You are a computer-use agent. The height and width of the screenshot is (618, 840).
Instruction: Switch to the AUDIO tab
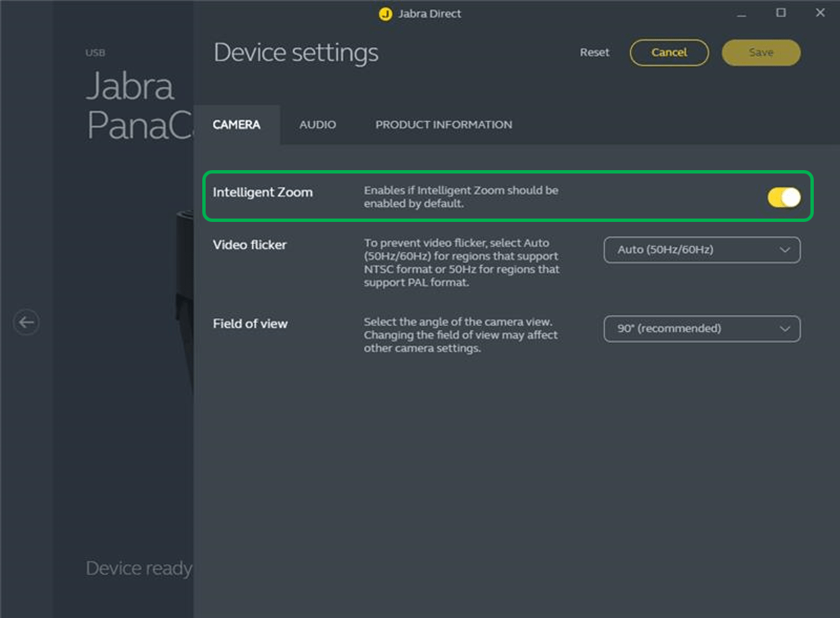(x=318, y=124)
